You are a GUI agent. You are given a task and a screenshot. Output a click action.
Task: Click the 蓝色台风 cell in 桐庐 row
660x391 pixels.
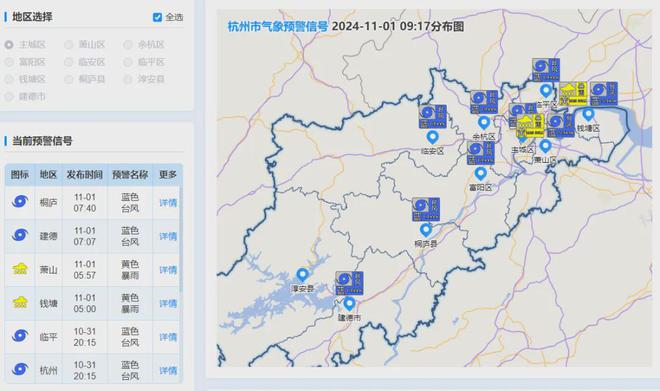click(x=130, y=203)
